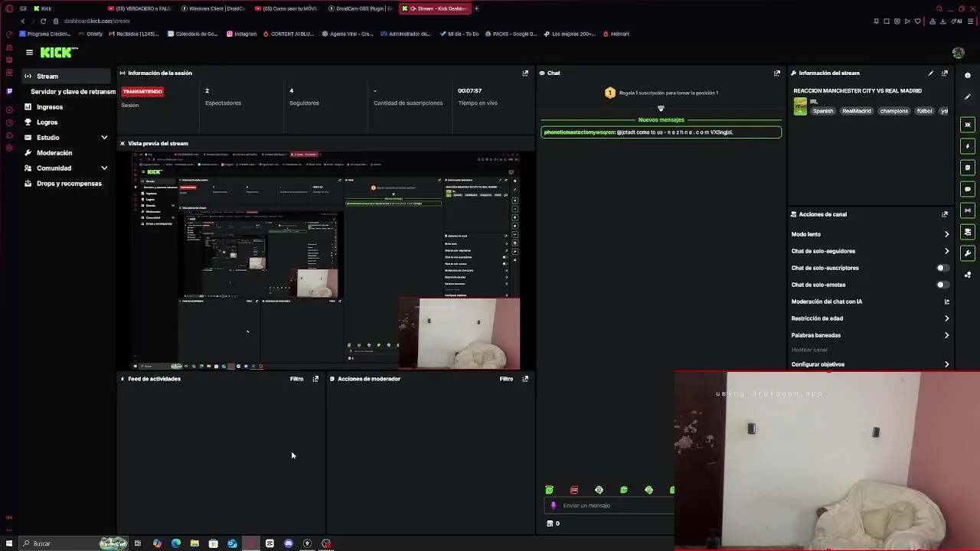Select the red emote below chat
The width and height of the screenshot is (980, 551).
click(x=574, y=490)
